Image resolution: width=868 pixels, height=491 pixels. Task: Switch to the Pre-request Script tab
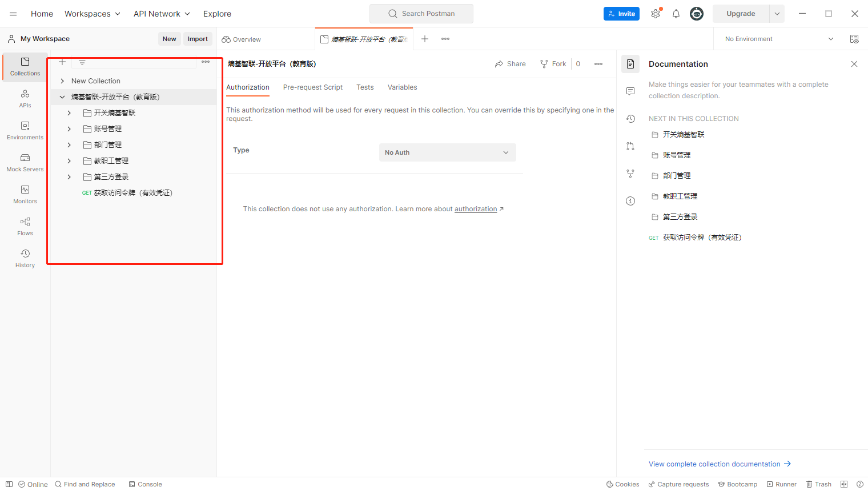(312, 87)
